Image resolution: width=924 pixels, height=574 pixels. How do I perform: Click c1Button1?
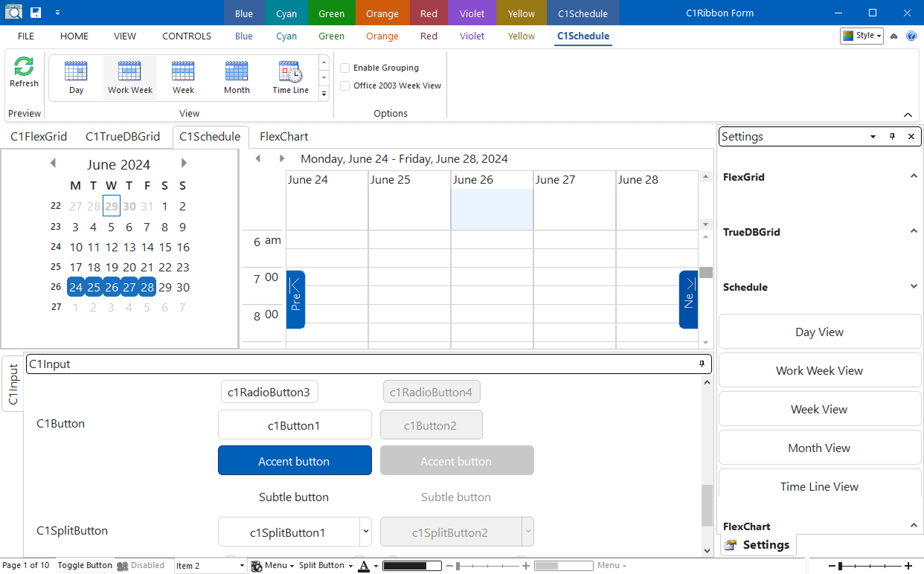pyautogui.click(x=295, y=425)
